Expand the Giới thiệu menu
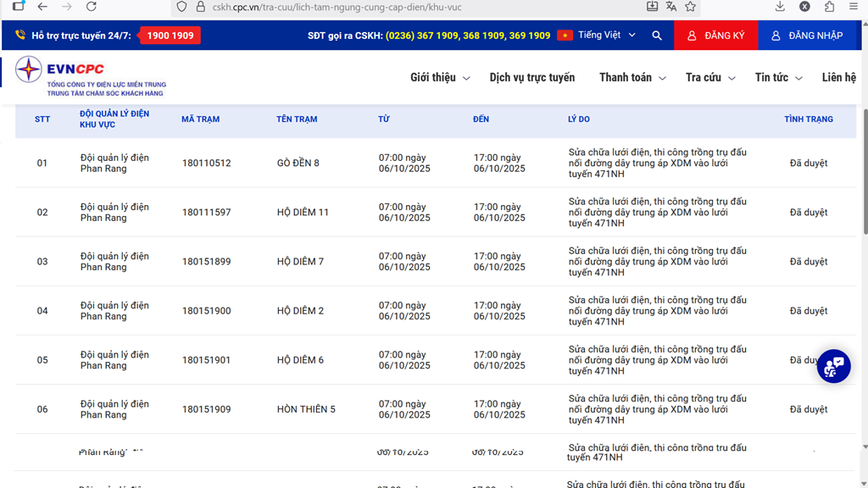 439,77
